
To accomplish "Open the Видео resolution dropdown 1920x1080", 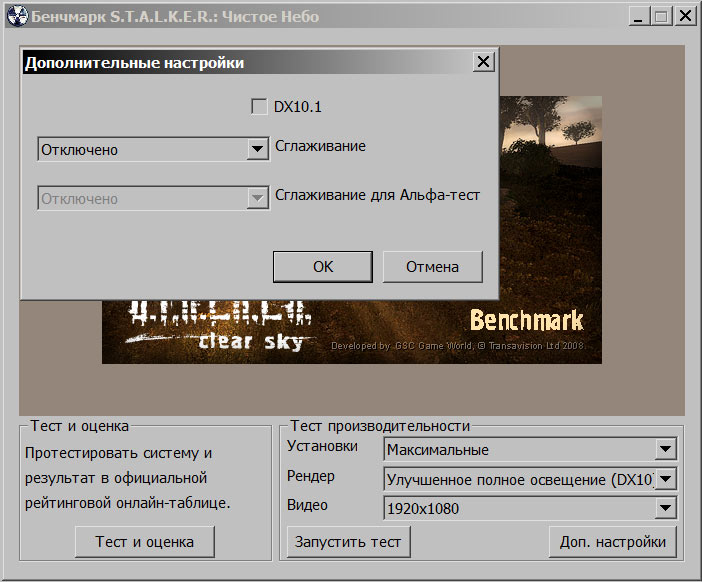I will [666, 509].
